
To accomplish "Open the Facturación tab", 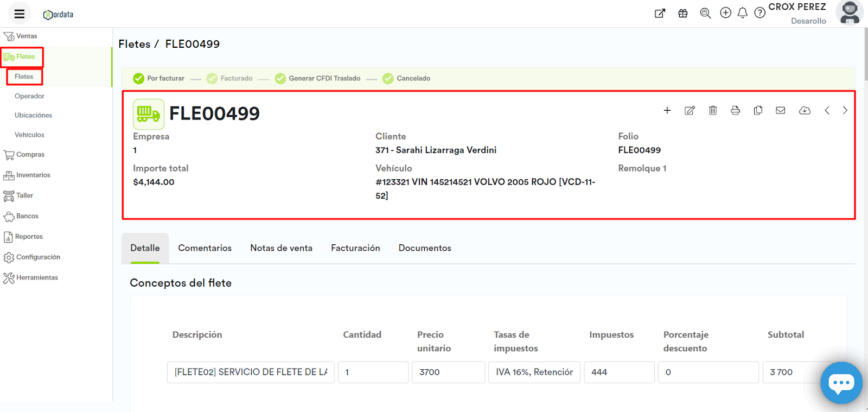I will click(355, 248).
